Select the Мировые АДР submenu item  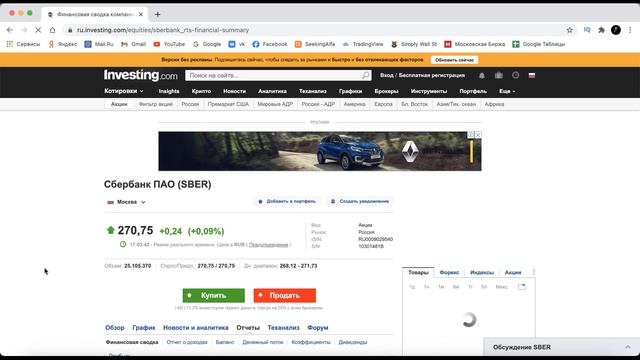(275, 104)
